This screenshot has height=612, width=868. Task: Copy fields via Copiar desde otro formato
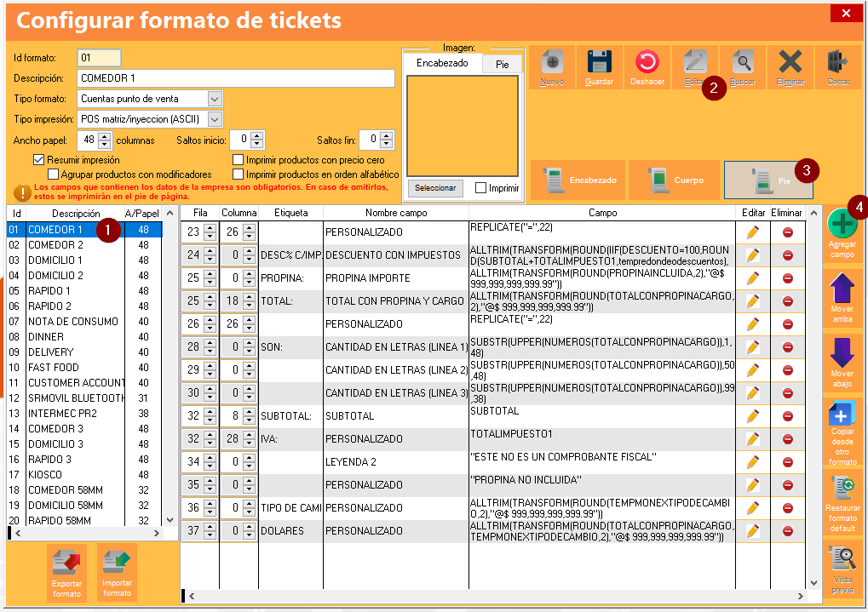842,433
